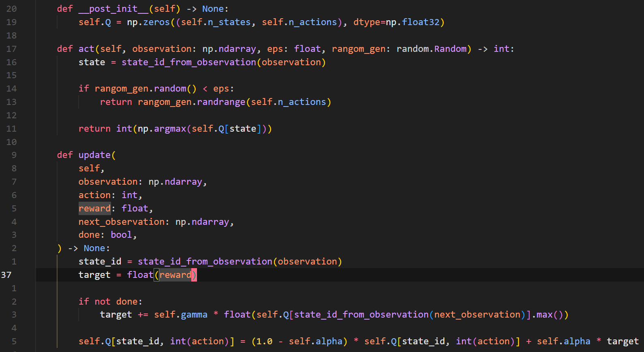This screenshot has height=352, width=644.
Task: Click the current line number 37
Action: coord(6,275)
